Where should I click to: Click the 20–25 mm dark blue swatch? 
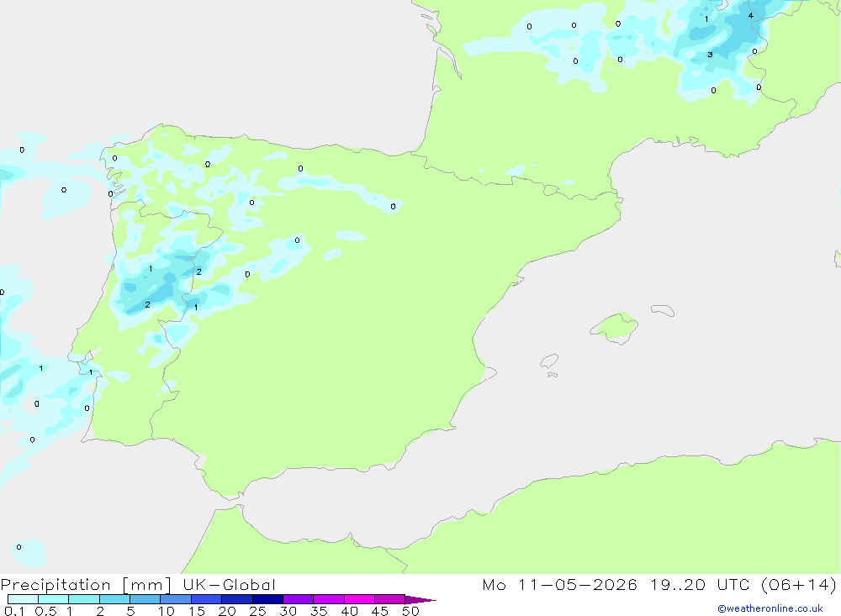[236, 599]
